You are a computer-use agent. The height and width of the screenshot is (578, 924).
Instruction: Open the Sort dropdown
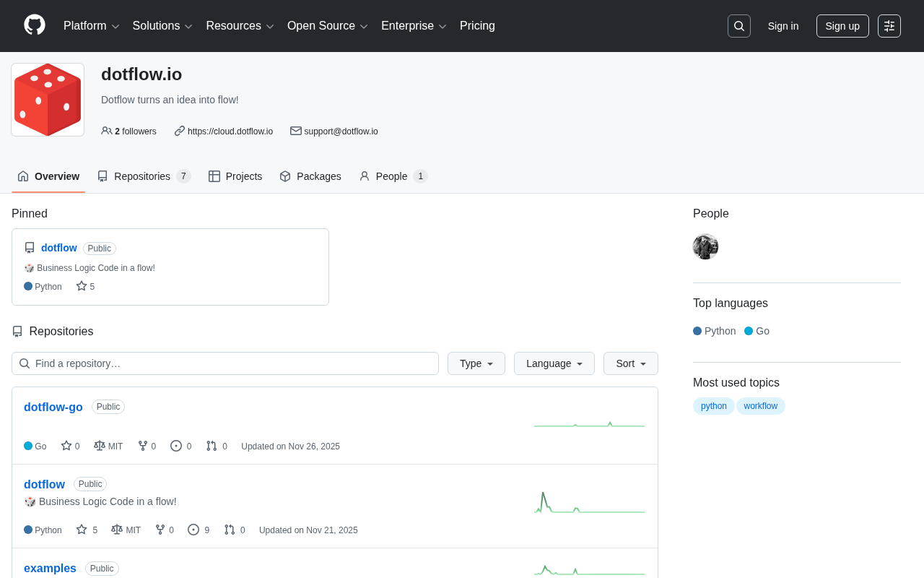[x=630, y=363]
